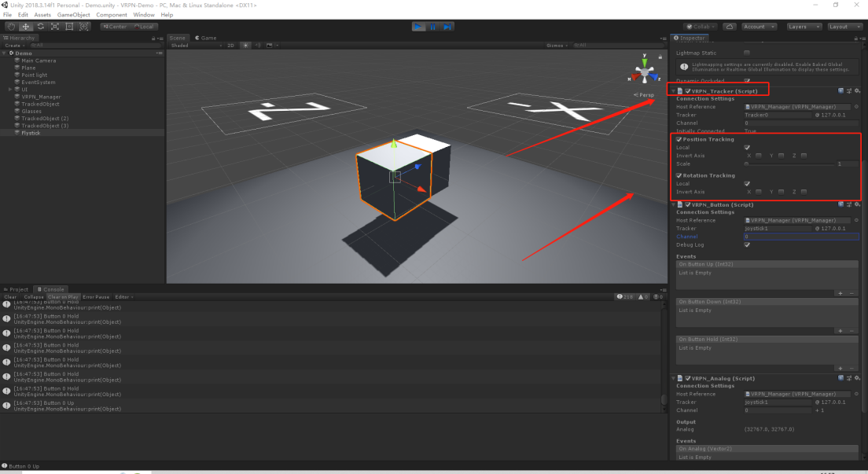Select the Rotate tool
Image resolution: width=868 pixels, height=474 pixels.
click(x=40, y=27)
